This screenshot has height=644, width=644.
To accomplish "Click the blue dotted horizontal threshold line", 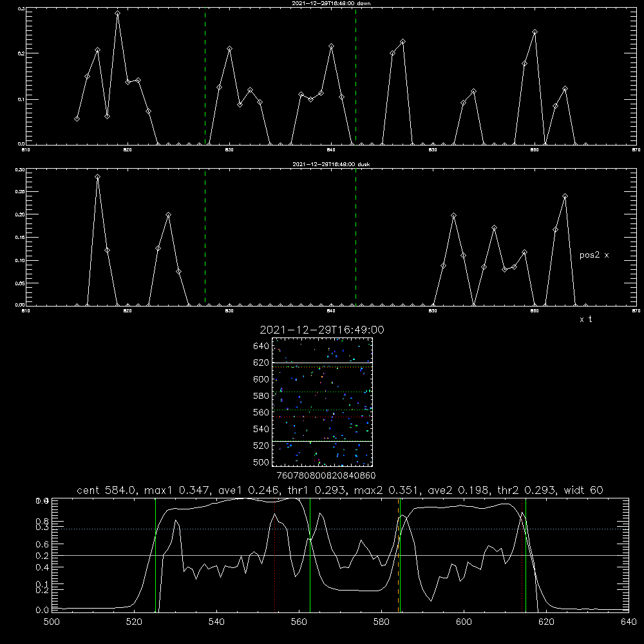I will [340, 529].
